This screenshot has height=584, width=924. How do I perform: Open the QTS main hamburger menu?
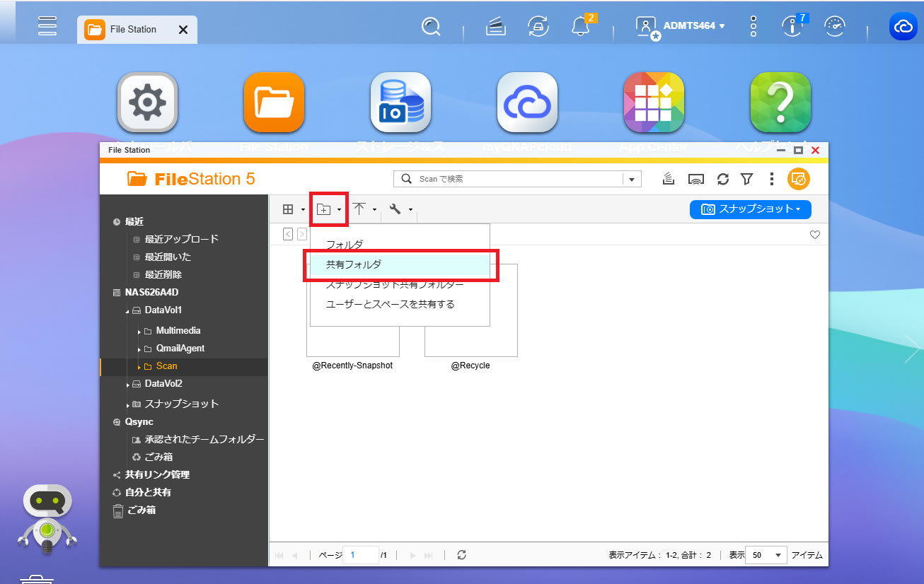click(x=47, y=25)
